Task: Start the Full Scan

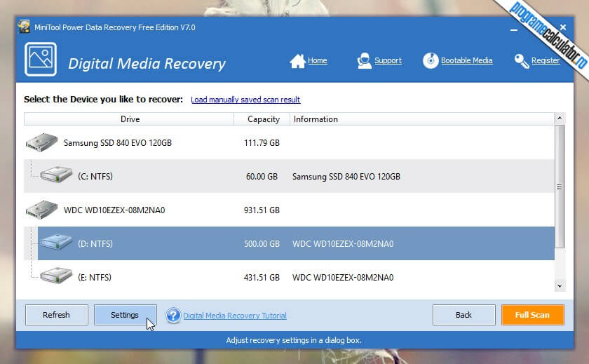Action: 533,315
